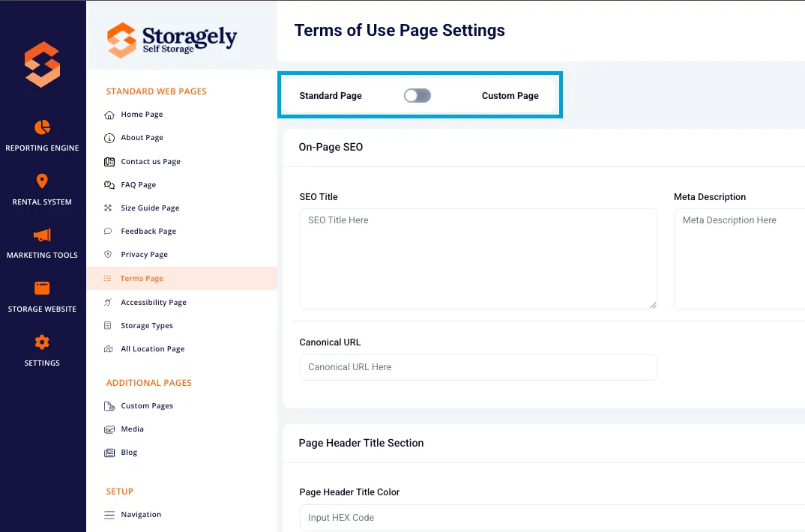Toggle the Standard Page / Custom Page switch
This screenshot has height=532, width=805.
coord(417,95)
